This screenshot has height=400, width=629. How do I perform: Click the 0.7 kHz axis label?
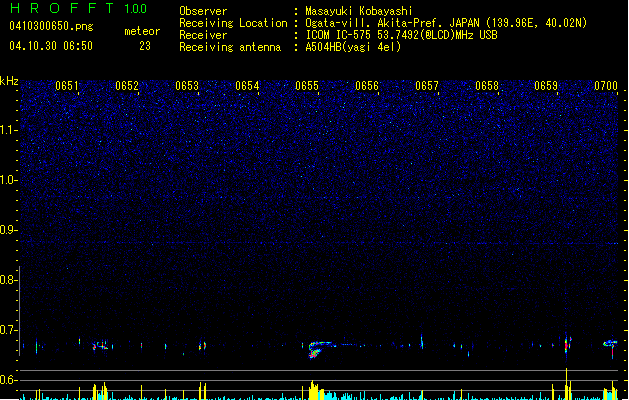point(9,330)
